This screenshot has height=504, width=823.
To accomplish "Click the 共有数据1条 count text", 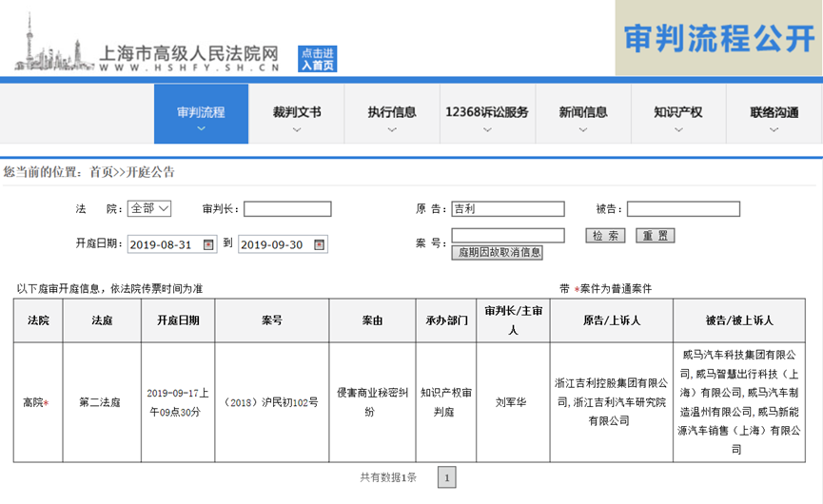I will coord(388,477).
